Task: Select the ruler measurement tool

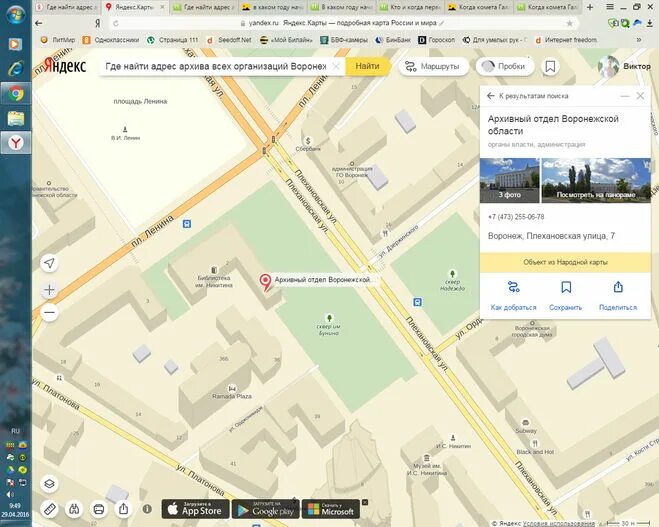Action: (x=50, y=509)
